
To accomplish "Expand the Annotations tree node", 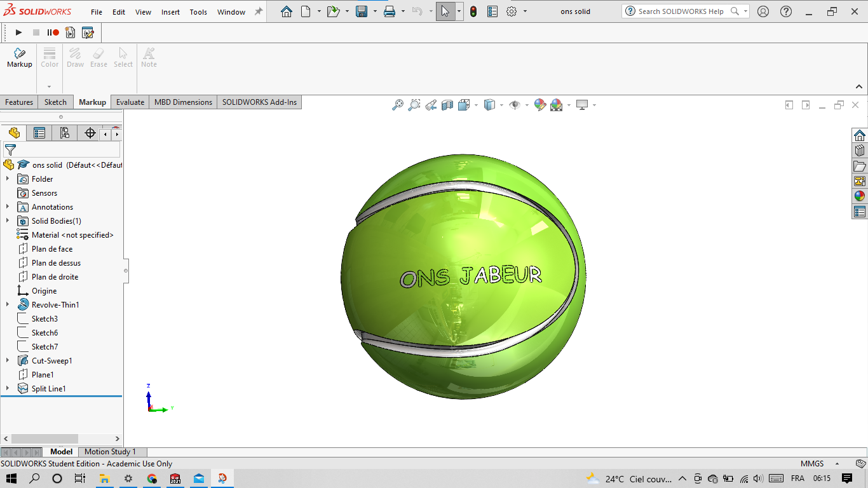I will point(8,207).
